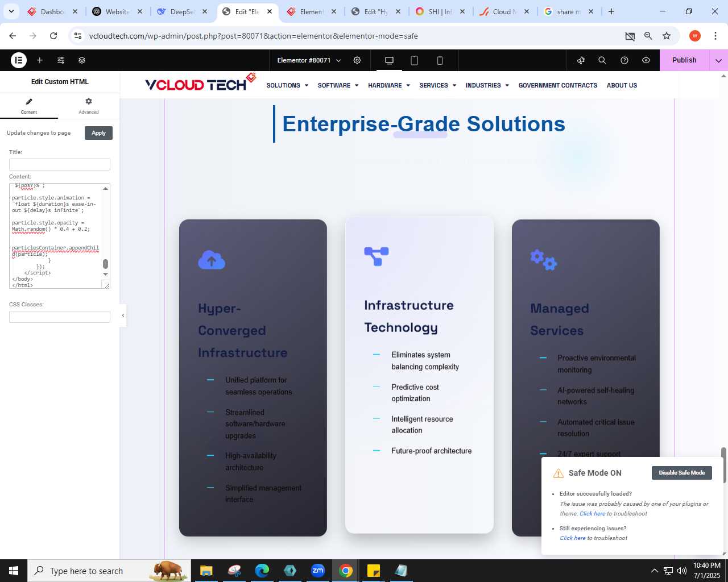Screen dimensions: 728x582
Task: Click the network diagram icon on Infrastructure card
Action: (377, 256)
